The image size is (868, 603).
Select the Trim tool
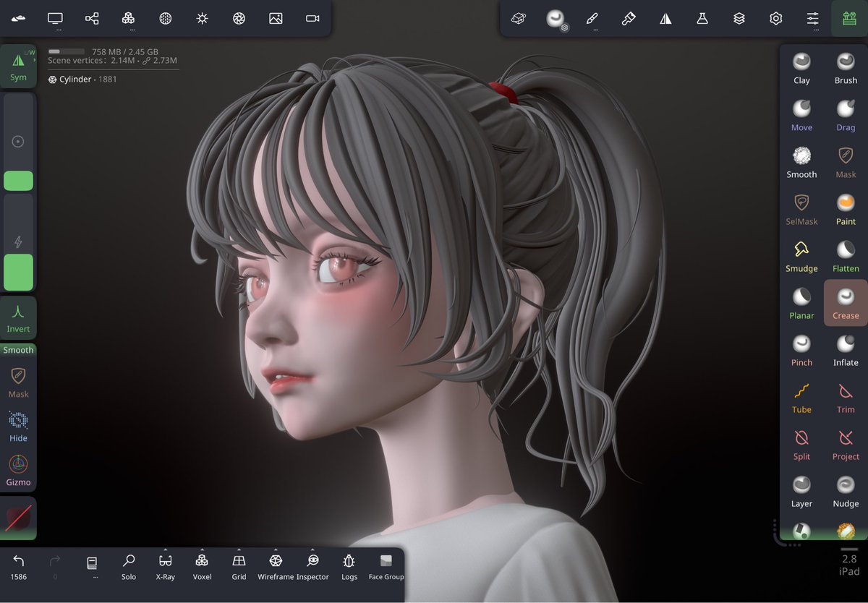pyautogui.click(x=846, y=398)
